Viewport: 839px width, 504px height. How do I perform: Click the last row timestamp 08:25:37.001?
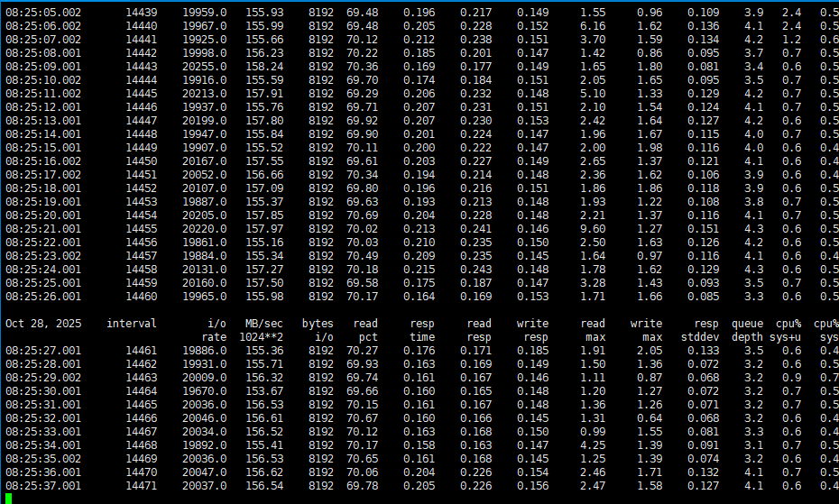coord(43,486)
